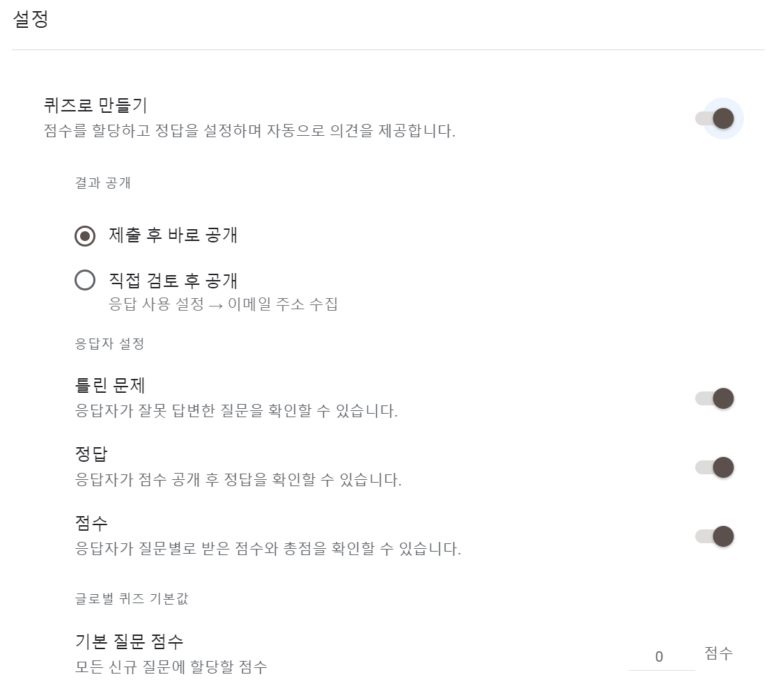Viewport: 776px width, 700px height.
Task: Select the "제출 후 바로 공개" option
Action: tap(85, 236)
